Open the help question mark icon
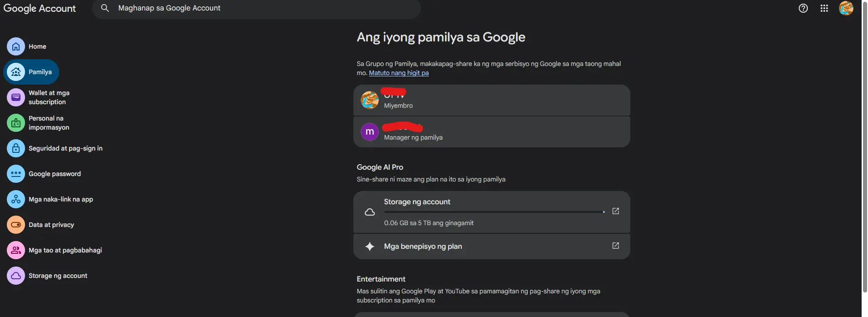 [x=803, y=8]
